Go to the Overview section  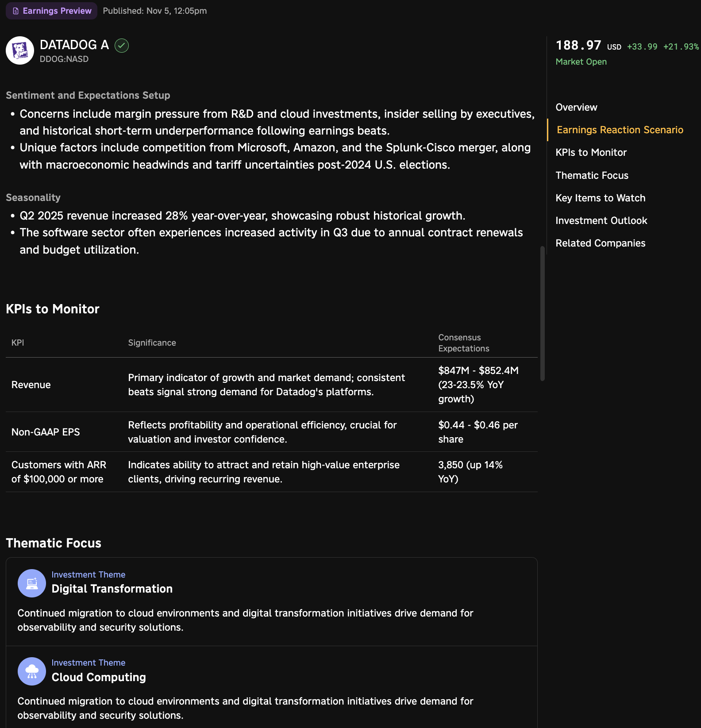click(x=576, y=107)
